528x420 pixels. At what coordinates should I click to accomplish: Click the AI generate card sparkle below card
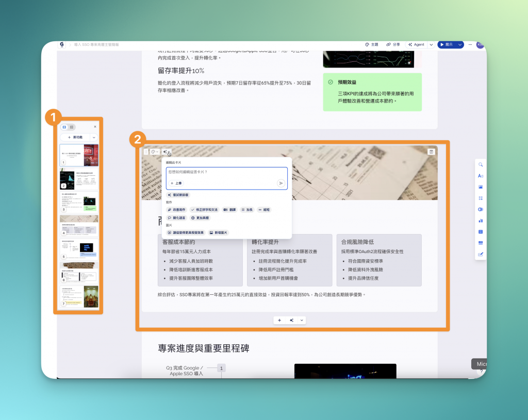(x=292, y=321)
